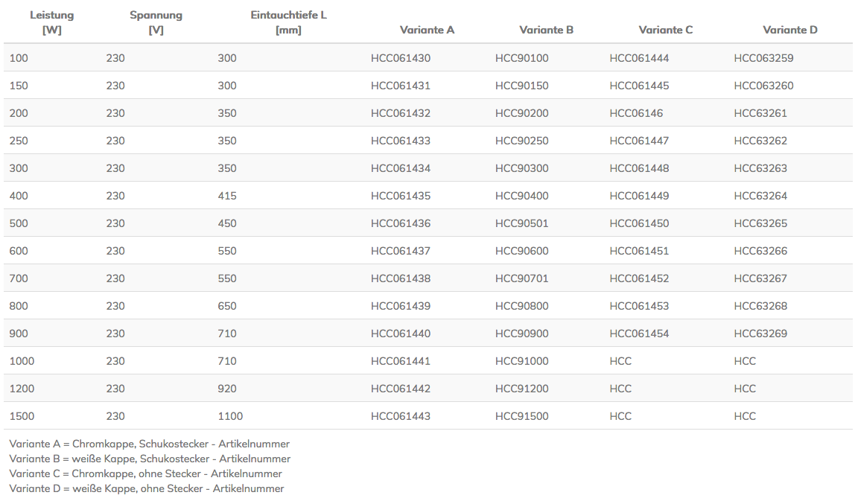Select article number HCC90250
The width and height of the screenshot is (855, 504).
522,141
